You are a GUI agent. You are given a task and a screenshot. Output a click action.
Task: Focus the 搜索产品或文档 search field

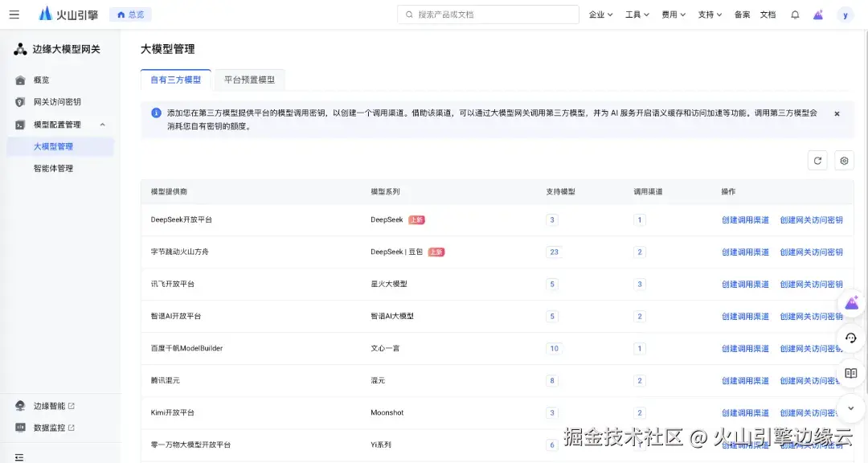pyautogui.click(x=489, y=14)
